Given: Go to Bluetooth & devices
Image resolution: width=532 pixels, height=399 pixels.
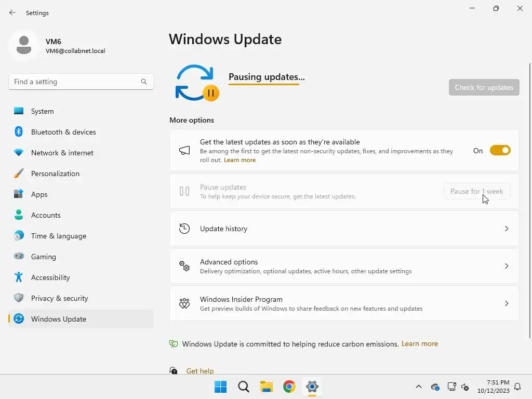Looking at the screenshot, I should point(81,131).
